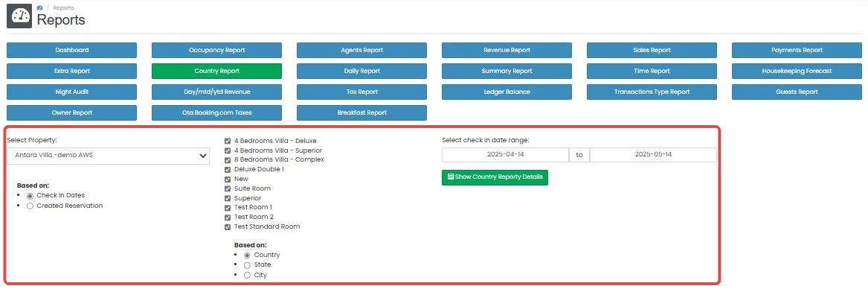The height and width of the screenshot is (295, 868).
Task: Open the Agents Report
Action: 361,50
